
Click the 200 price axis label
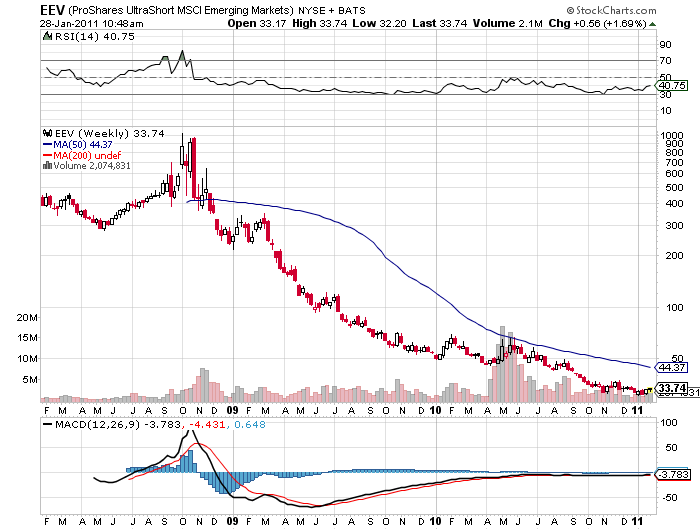[674, 255]
